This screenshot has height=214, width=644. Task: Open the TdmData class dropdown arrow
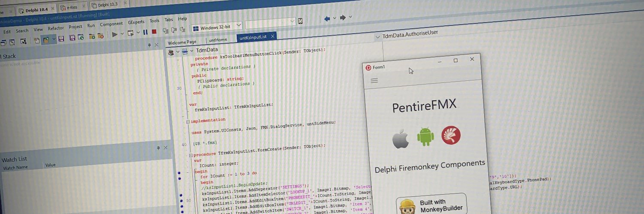click(191, 51)
